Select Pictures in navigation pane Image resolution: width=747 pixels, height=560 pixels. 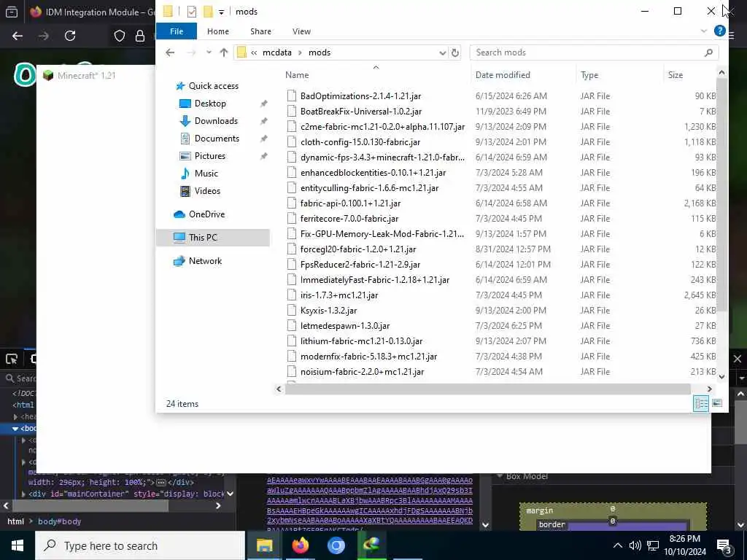pos(209,156)
